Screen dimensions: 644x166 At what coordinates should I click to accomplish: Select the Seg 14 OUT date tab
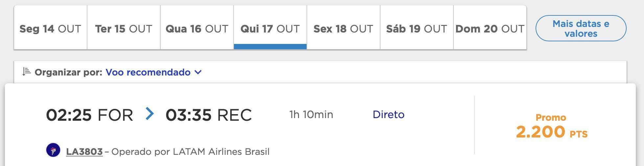point(51,28)
